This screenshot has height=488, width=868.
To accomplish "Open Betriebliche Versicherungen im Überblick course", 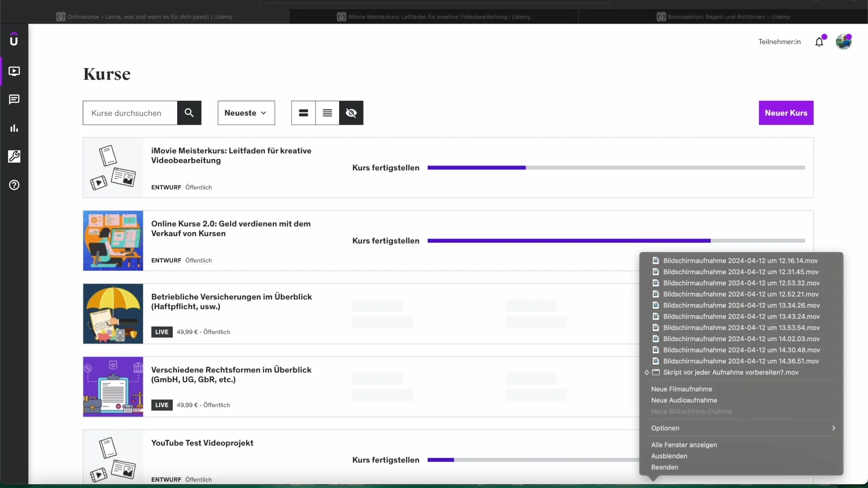I will point(231,301).
